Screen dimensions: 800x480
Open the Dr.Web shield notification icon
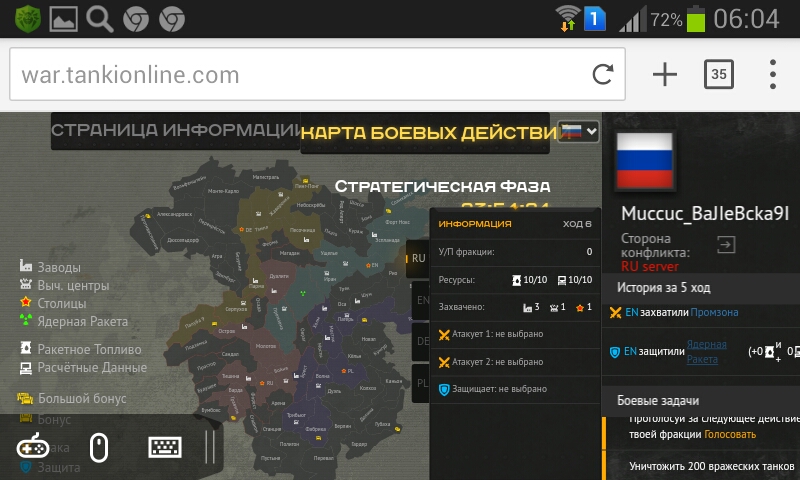28,19
